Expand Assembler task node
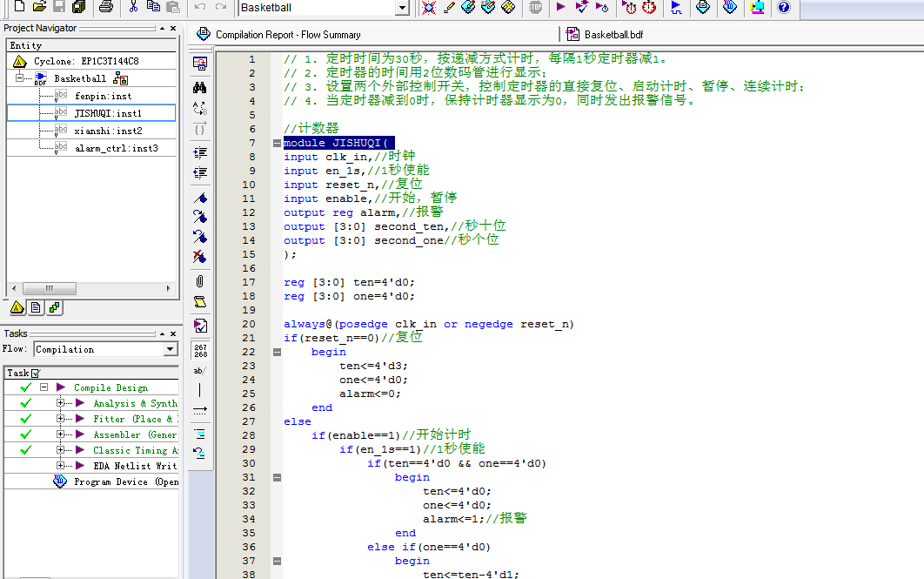The height and width of the screenshot is (579, 924). (60, 434)
